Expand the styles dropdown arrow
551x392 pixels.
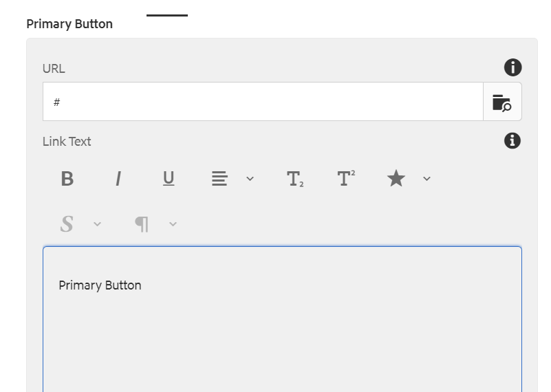click(x=98, y=224)
